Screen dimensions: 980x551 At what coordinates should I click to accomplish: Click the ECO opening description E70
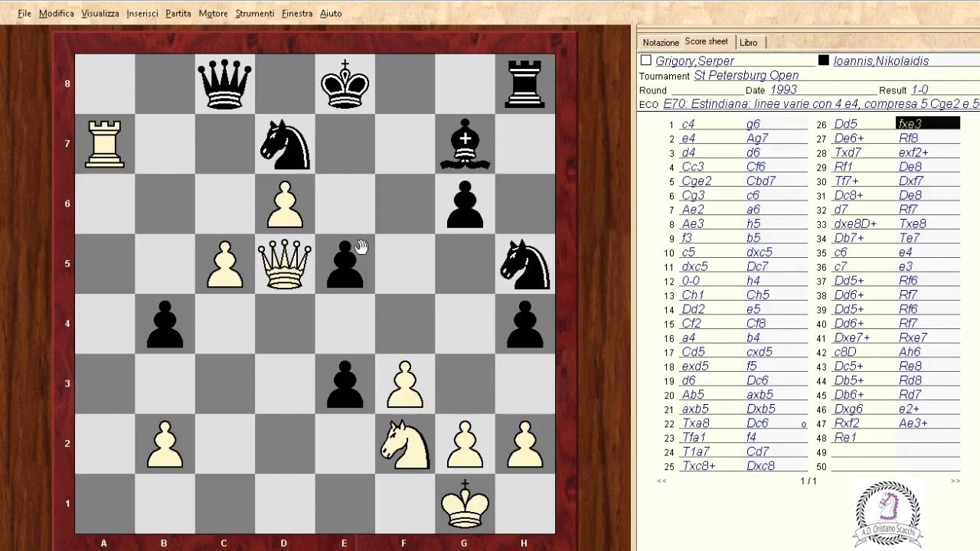tap(821, 104)
